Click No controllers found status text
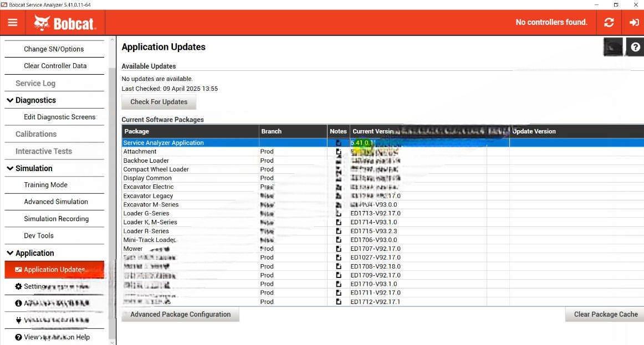 tap(551, 22)
